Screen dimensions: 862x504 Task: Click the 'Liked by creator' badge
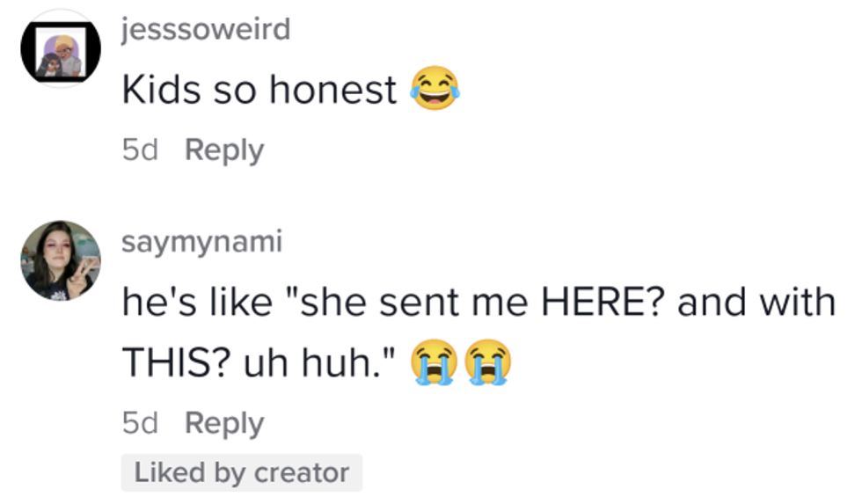241,473
